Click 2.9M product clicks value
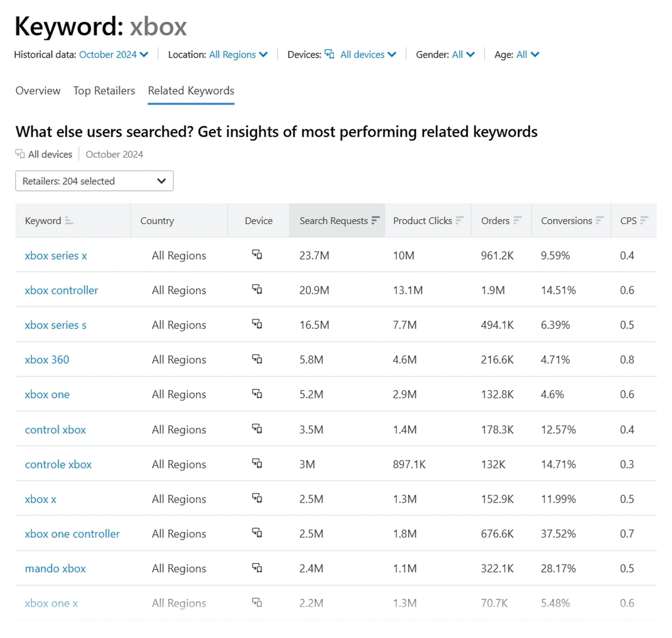 [x=405, y=395]
